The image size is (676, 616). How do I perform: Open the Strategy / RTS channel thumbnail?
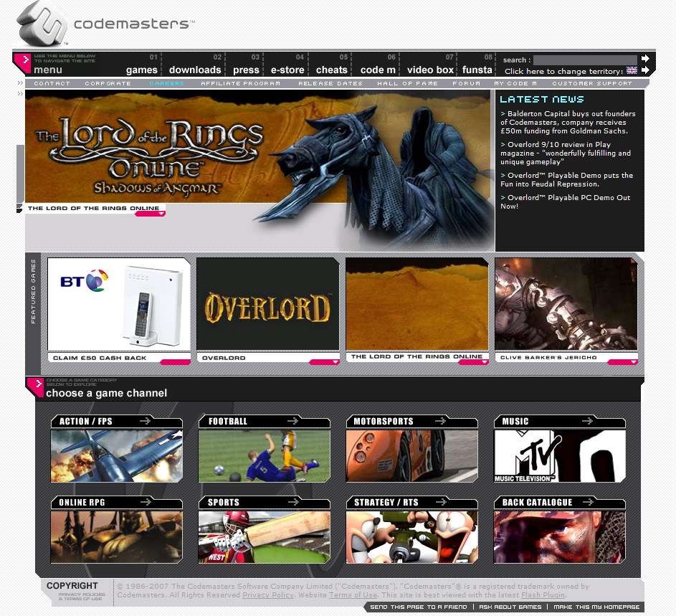point(411,537)
